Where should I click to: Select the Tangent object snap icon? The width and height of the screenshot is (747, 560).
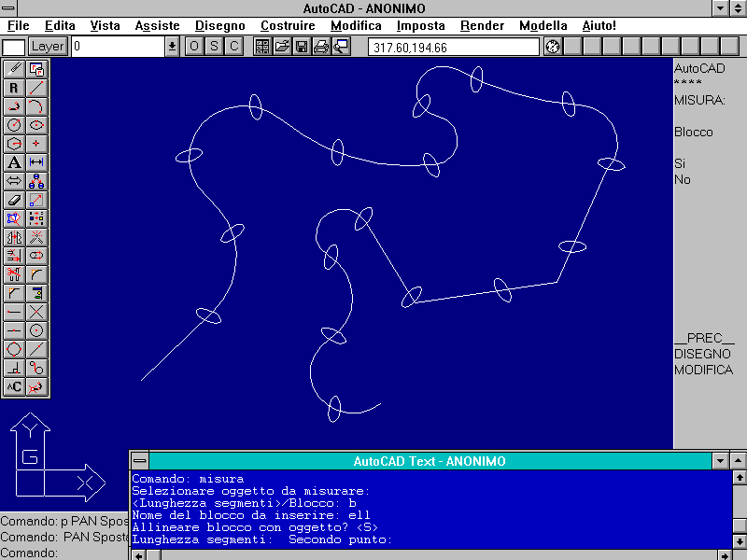click(36, 368)
